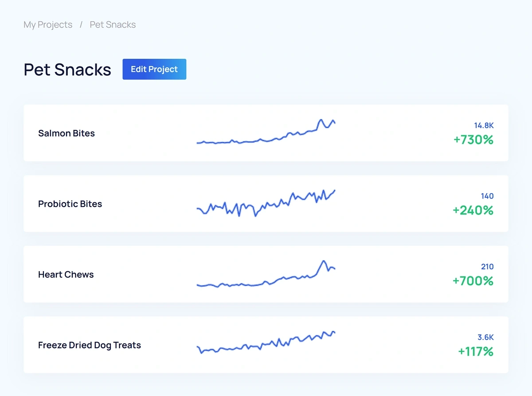
Task: Click the 140 search volume value
Action: 487,196
